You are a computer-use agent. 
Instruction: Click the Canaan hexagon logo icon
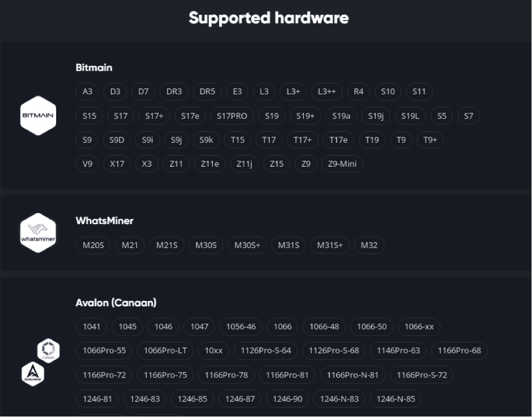tap(48, 351)
